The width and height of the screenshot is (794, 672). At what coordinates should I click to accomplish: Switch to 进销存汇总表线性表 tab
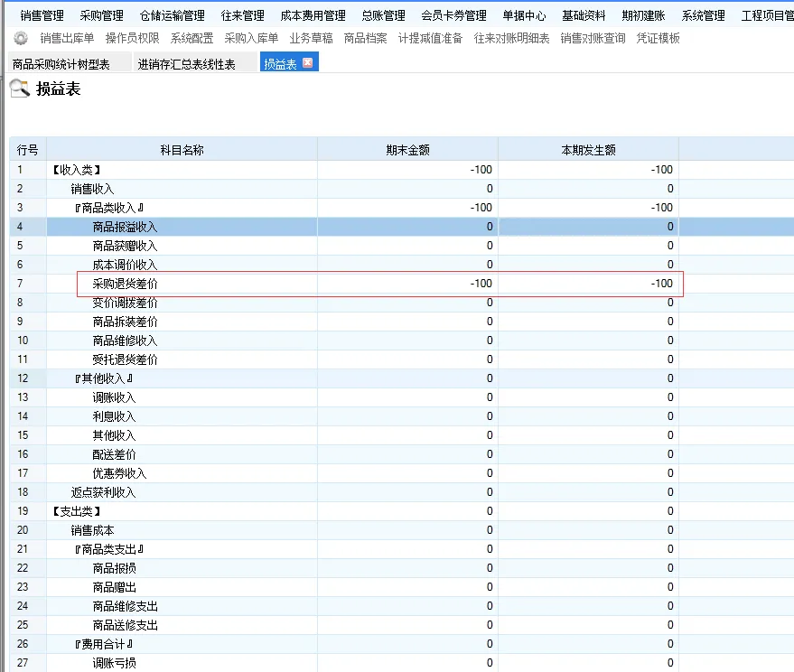point(187,64)
